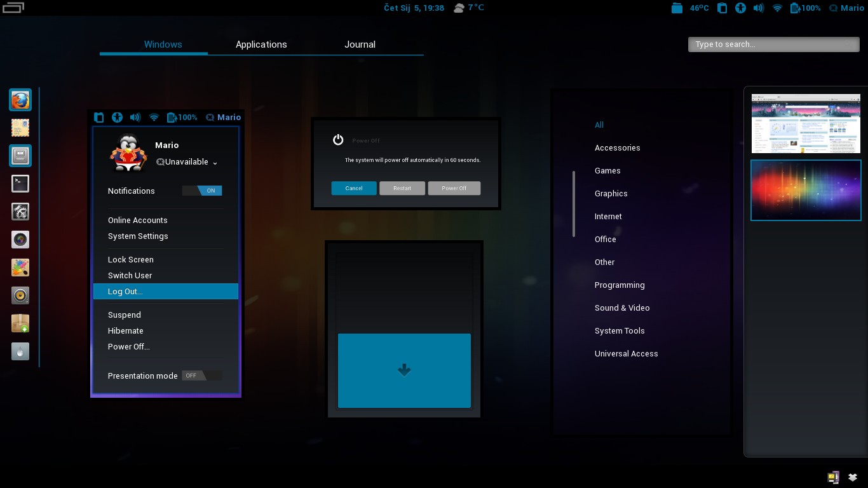Open the terminal from the dock
This screenshot has height=488, width=868.
click(x=20, y=184)
